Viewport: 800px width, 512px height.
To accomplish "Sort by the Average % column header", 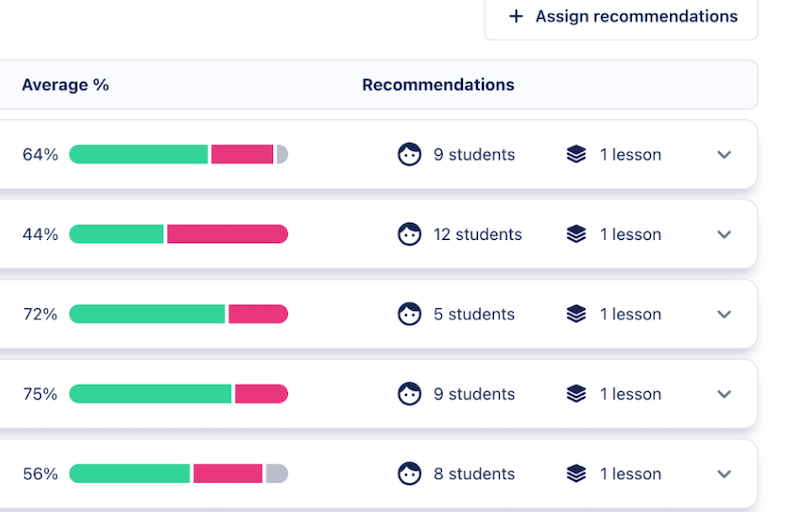I will [65, 85].
